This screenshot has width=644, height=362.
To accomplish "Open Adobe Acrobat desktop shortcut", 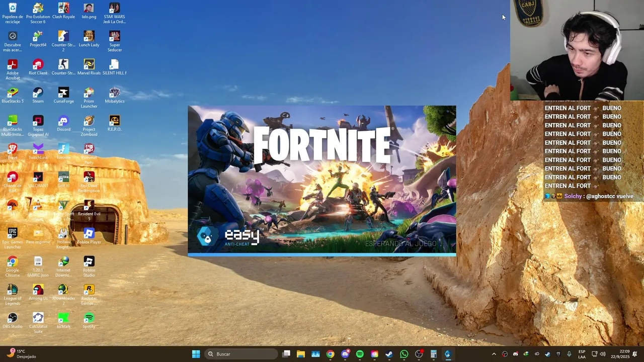I will 13,69.
